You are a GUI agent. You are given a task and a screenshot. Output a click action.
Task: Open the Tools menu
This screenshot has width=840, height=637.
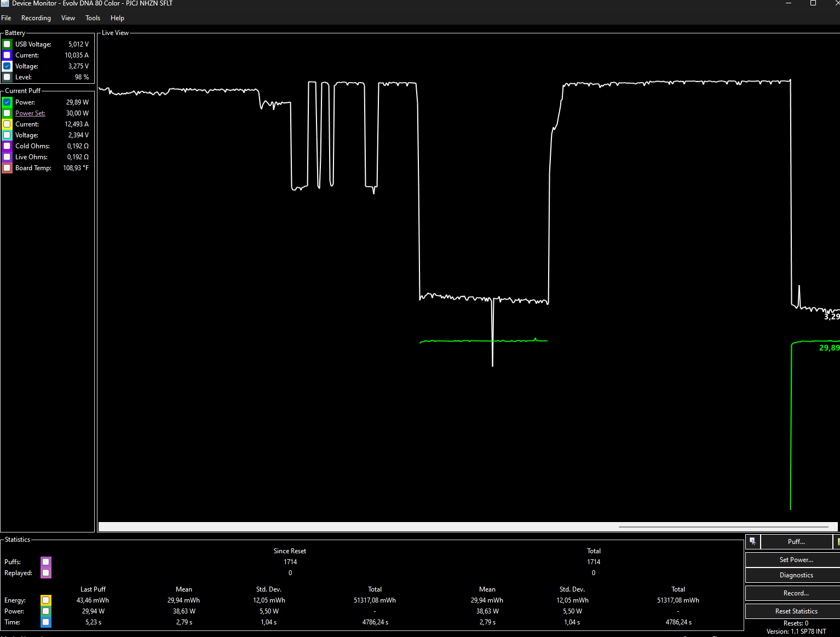coord(93,18)
